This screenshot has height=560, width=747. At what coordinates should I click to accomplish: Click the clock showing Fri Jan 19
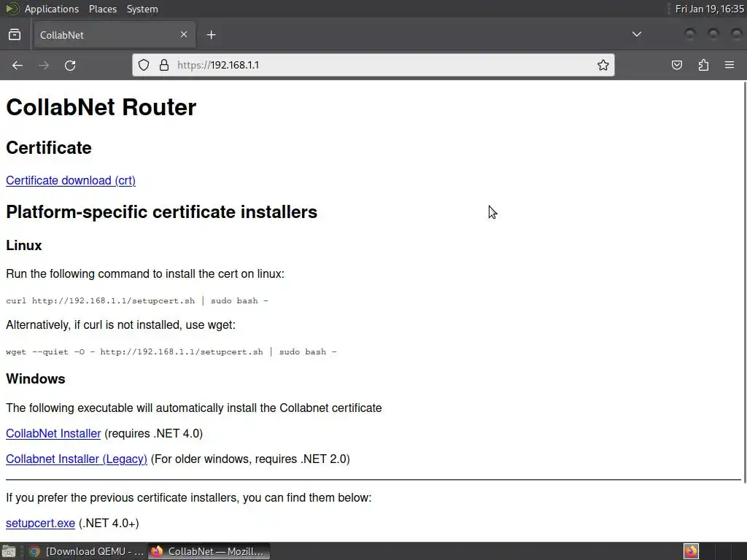coord(709,9)
